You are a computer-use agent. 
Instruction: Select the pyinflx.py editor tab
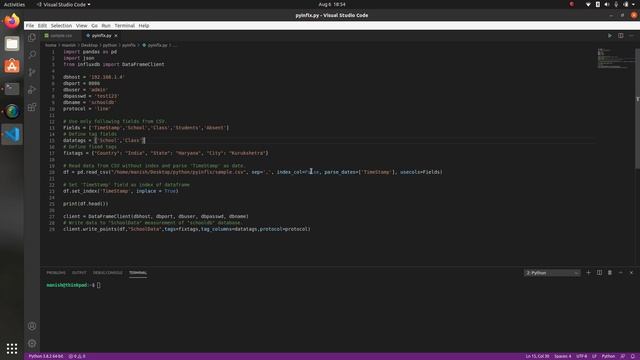101,36
